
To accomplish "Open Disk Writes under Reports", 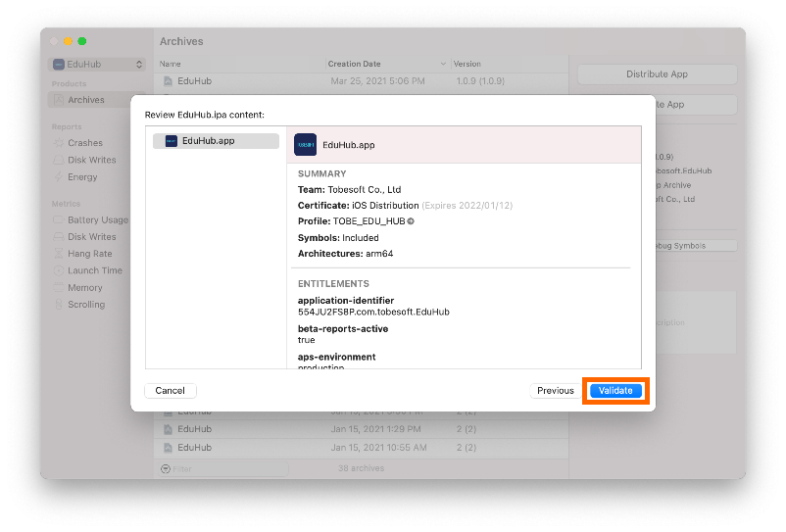I will 91,160.
